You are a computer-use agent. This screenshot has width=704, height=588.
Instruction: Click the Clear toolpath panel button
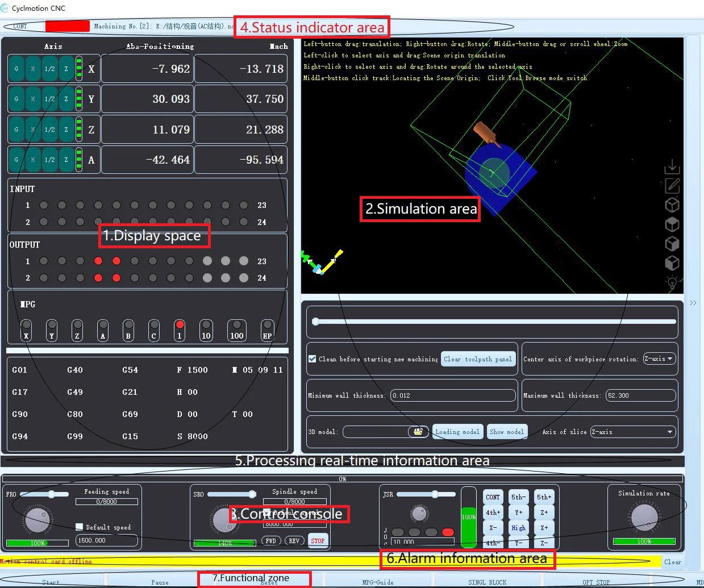tap(478, 359)
